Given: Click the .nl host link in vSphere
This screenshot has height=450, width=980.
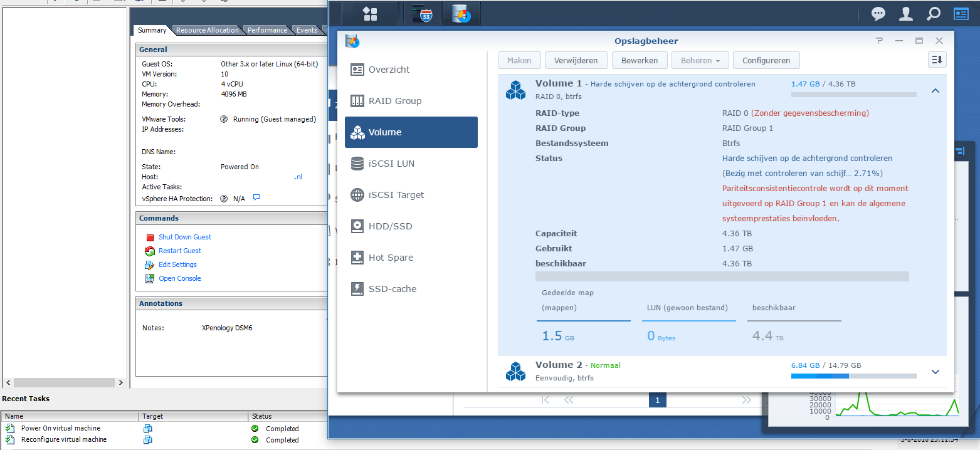Looking at the screenshot, I should (x=298, y=177).
